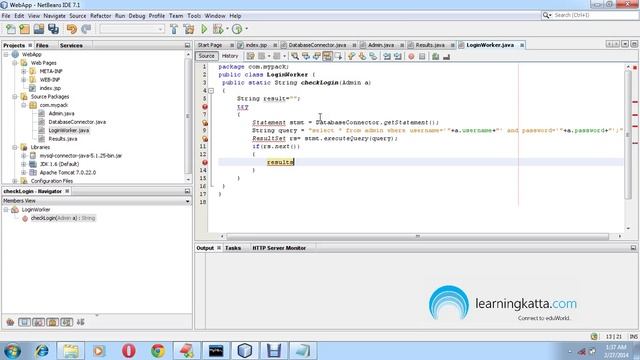
Task: Collapse the WebApp project node
Action: coord(6,54)
